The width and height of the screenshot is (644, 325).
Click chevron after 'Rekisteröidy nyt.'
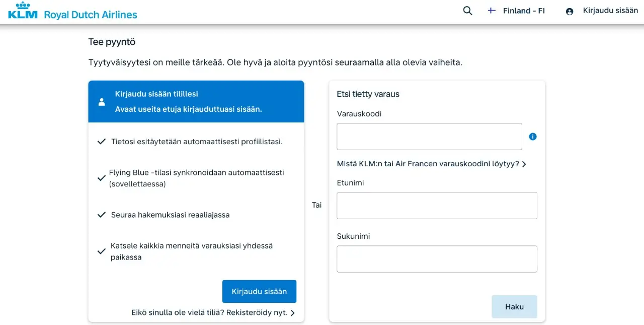(x=293, y=313)
